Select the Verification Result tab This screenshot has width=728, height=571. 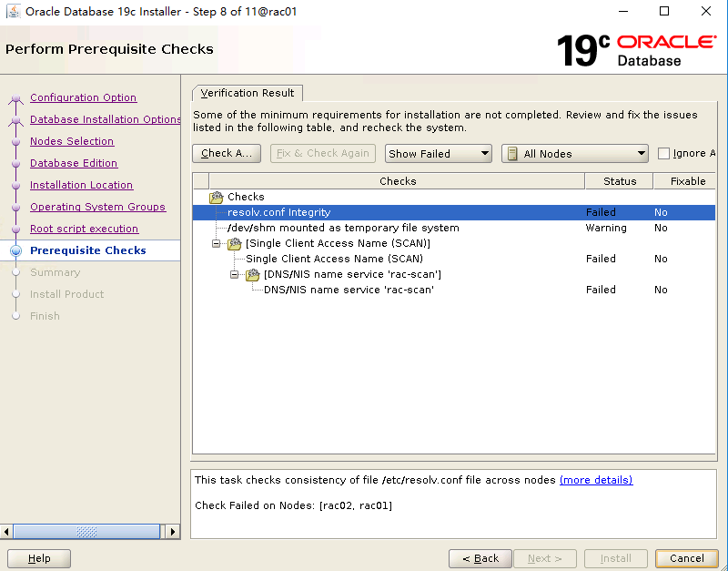click(248, 93)
